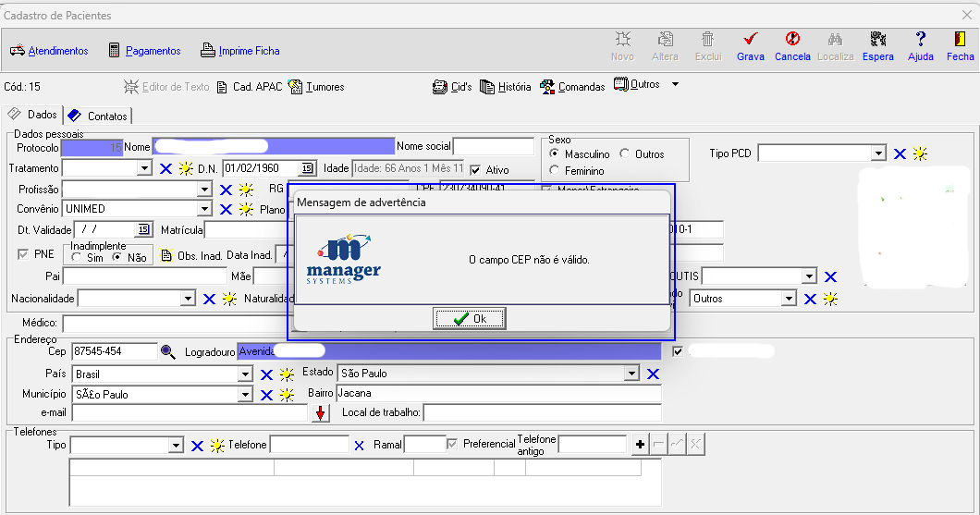Screen dimensions: 980x515
Task: Click the Altera edit icon
Action: click(x=665, y=40)
